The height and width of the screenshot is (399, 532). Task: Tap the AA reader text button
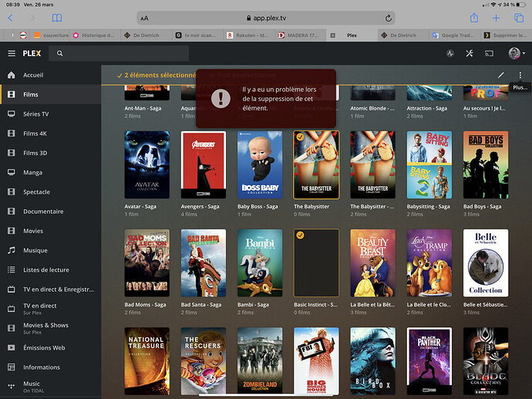[144, 19]
